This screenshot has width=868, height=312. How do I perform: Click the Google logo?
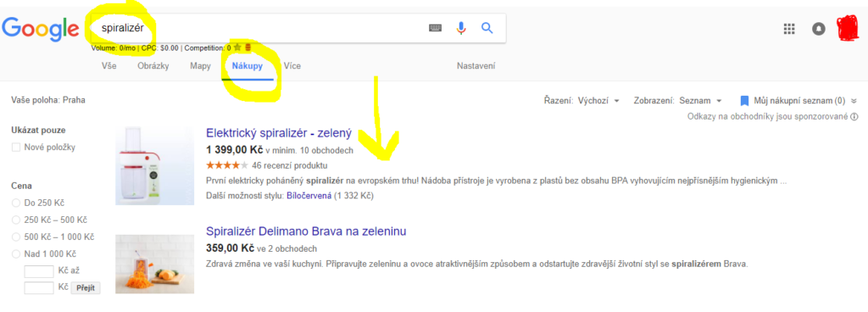(x=41, y=29)
